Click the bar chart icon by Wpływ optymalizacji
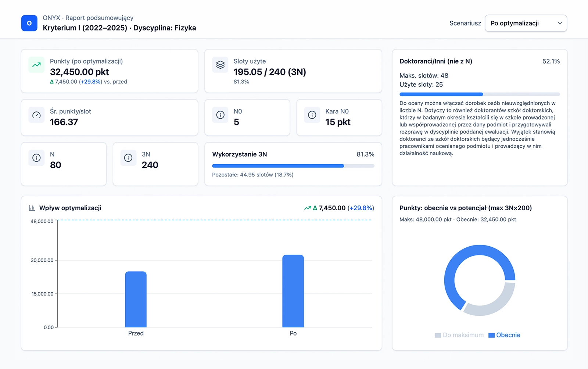Screen dimensions: 588x369 coord(32,208)
